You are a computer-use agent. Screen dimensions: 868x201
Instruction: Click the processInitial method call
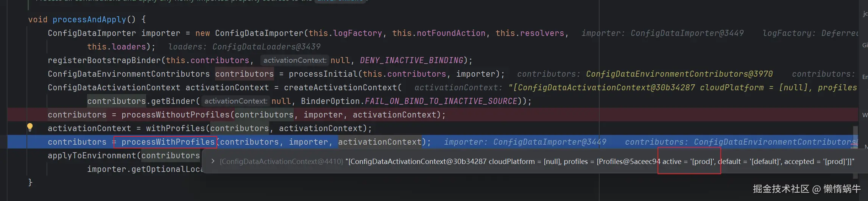(x=323, y=74)
